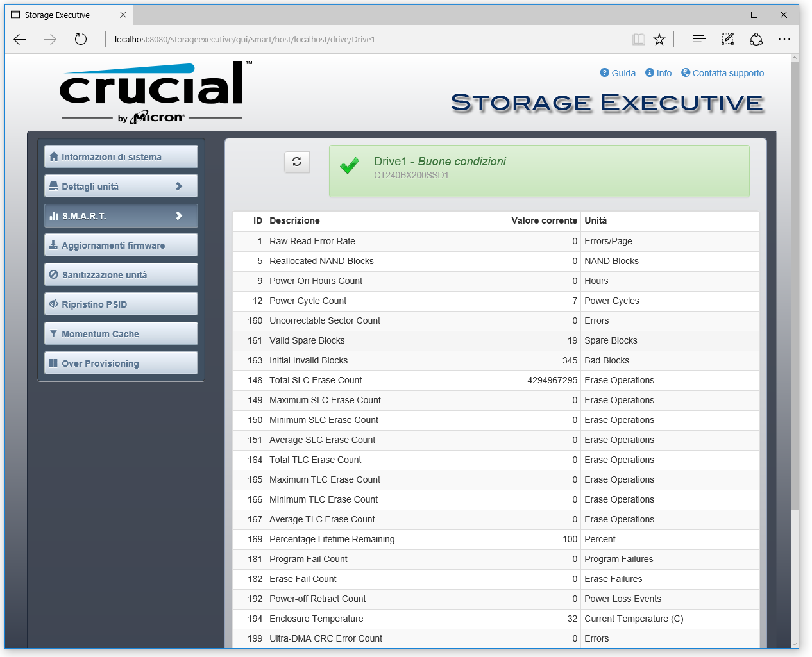Open the reading view book icon
Image resolution: width=812 pixels, height=657 pixels.
point(639,40)
